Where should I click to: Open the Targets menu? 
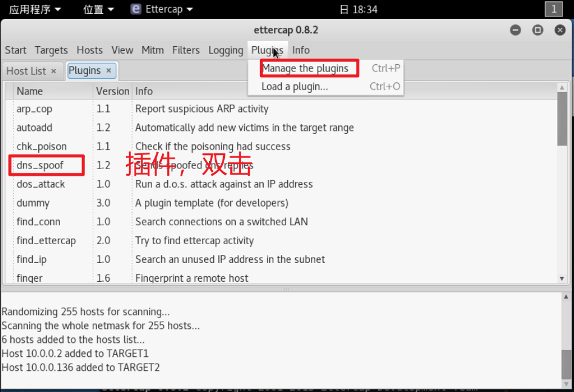[x=52, y=50]
